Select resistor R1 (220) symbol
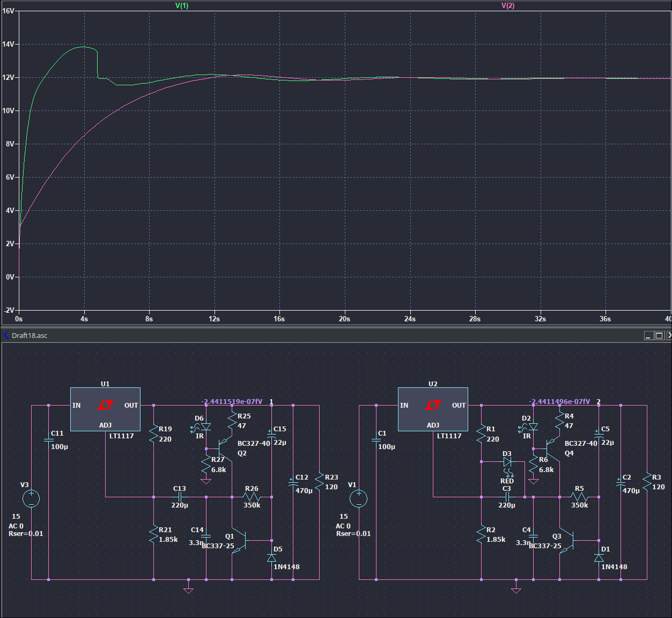The width and height of the screenshot is (672, 618). (481, 434)
